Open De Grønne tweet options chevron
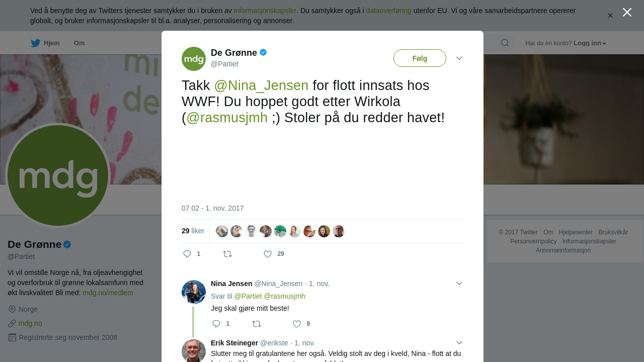The image size is (644, 362). click(x=459, y=58)
